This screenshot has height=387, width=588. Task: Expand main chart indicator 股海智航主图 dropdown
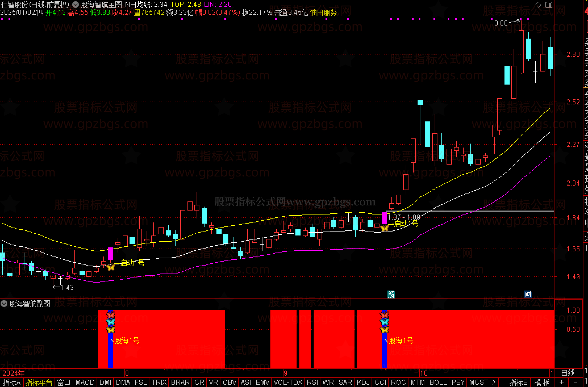pos(76,5)
